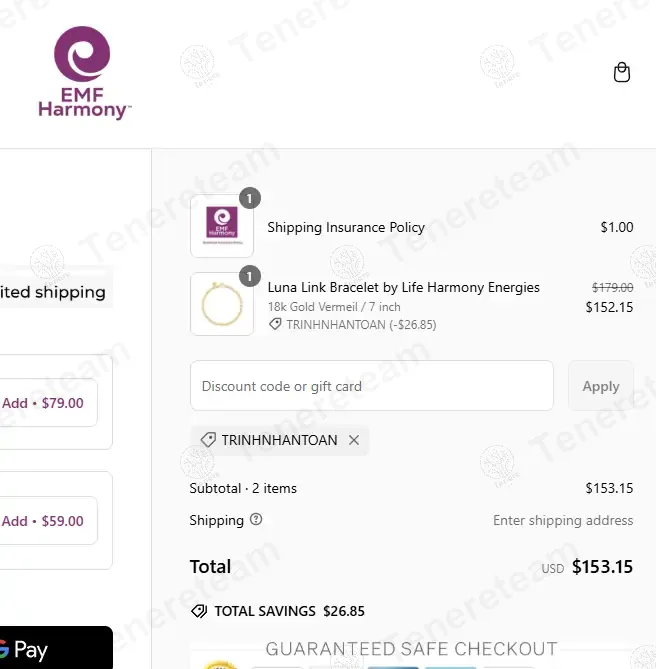This screenshot has height=669, width=656.
Task: Click the quantity badge on the bracelet thumbnail
Action: coord(249,276)
